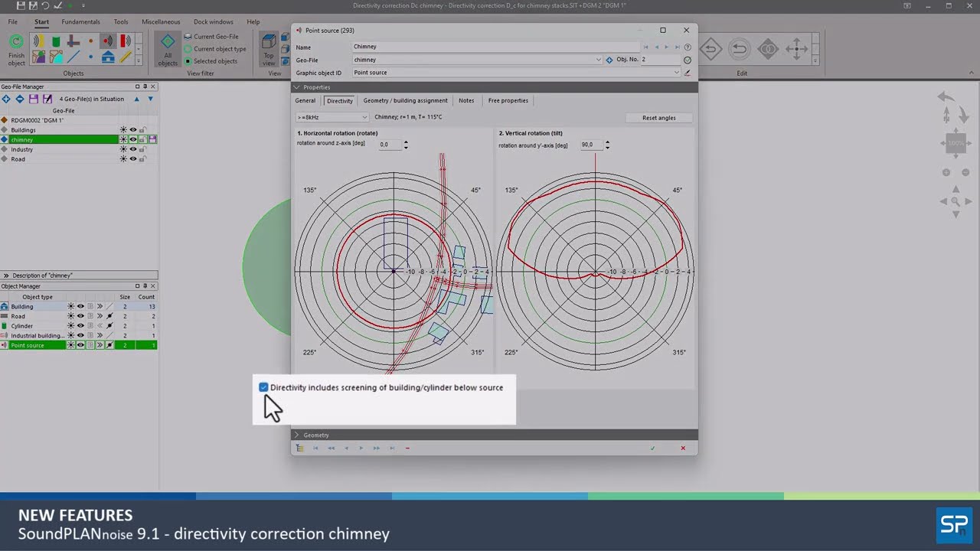Add a Geo-File with the plus icon
980x551 pixels.
(7, 99)
